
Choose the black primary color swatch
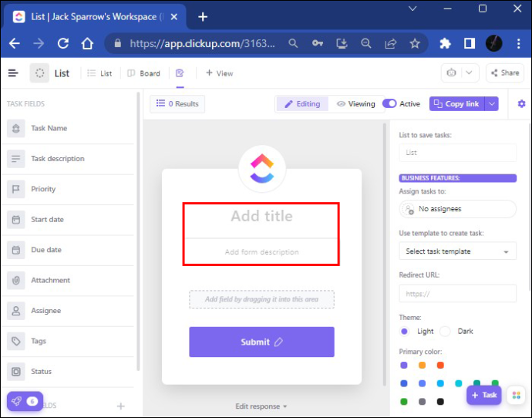coord(440,402)
